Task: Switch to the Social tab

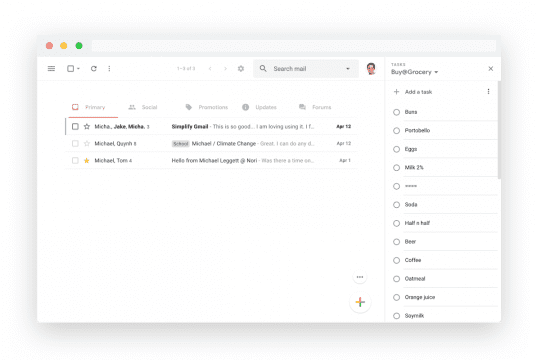Action: coord(143,107)
